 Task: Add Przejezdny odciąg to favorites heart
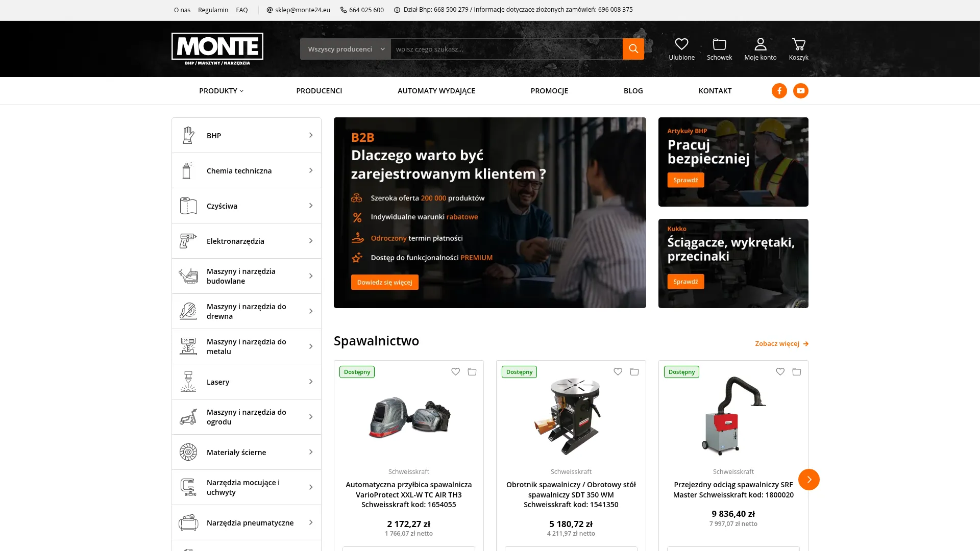click(x=780, y=372)
